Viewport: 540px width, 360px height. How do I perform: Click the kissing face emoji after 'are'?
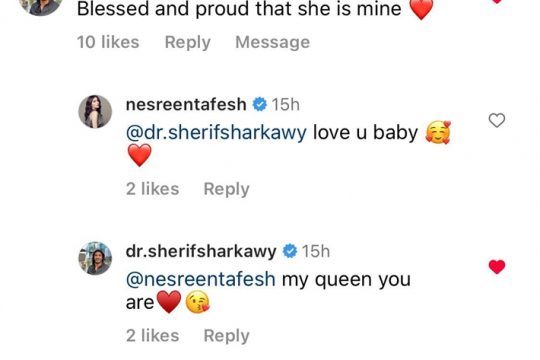click(197, 301)
